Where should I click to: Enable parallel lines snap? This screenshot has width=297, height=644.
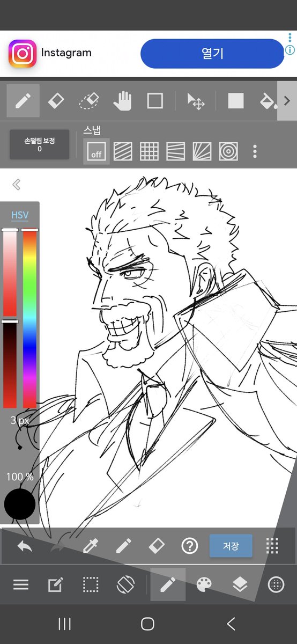point(123,151)
